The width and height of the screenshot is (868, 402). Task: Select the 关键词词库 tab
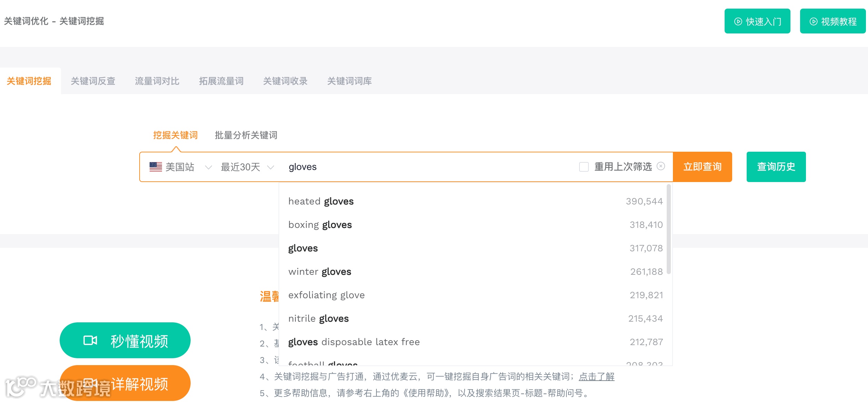point(349,81)
